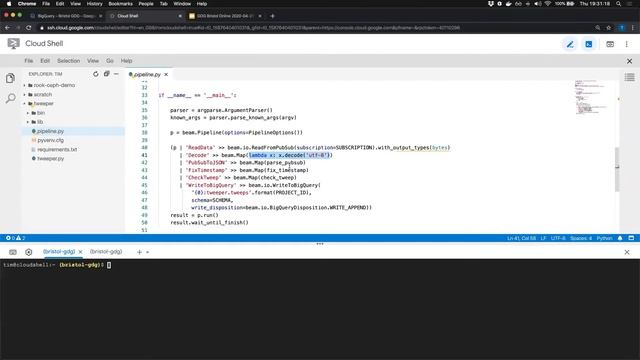This screenshot has width=640, height=360.
Task: Click the Wi-Fi icon in menu bar
Action: (548, 4)
